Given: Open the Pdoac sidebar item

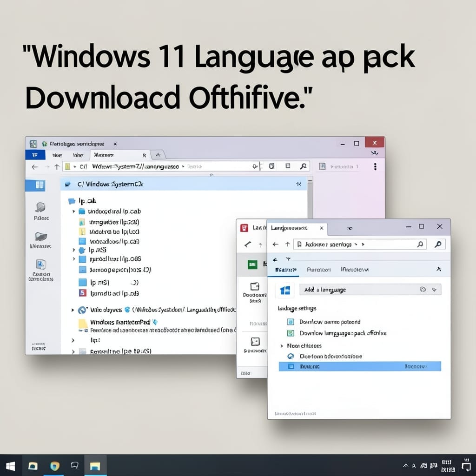Looking at the screenshot, I should point(41,211).
